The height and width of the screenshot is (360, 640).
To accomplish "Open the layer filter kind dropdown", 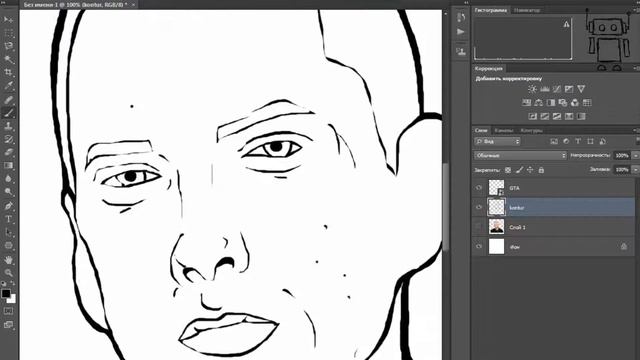I will pos(498,141).
